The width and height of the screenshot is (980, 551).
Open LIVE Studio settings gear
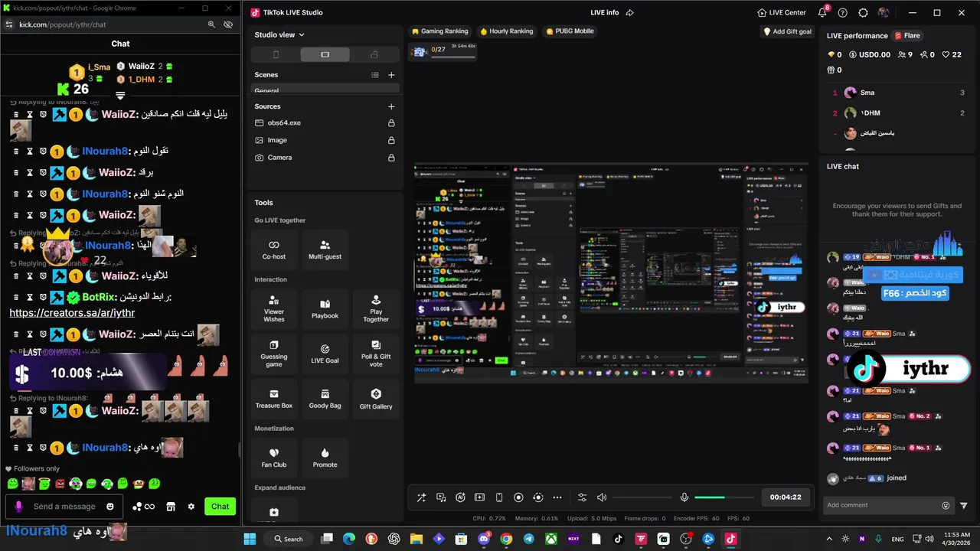863,12
